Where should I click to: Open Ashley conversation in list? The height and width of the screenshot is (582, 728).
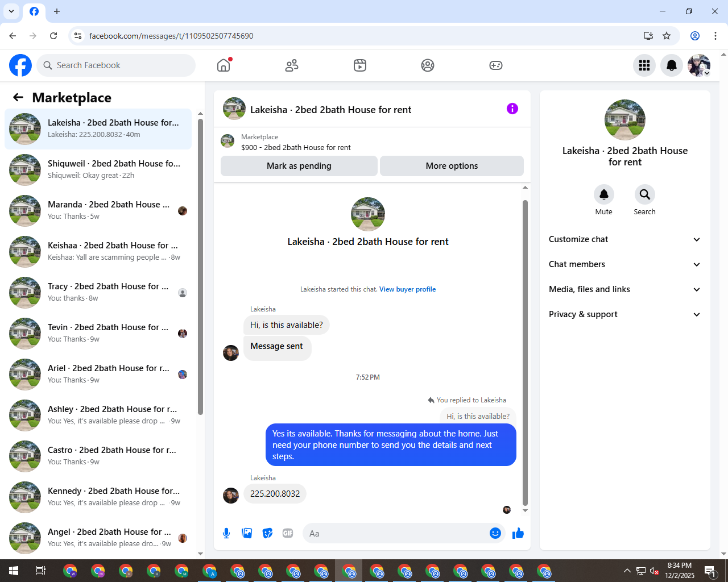point(98,415)
